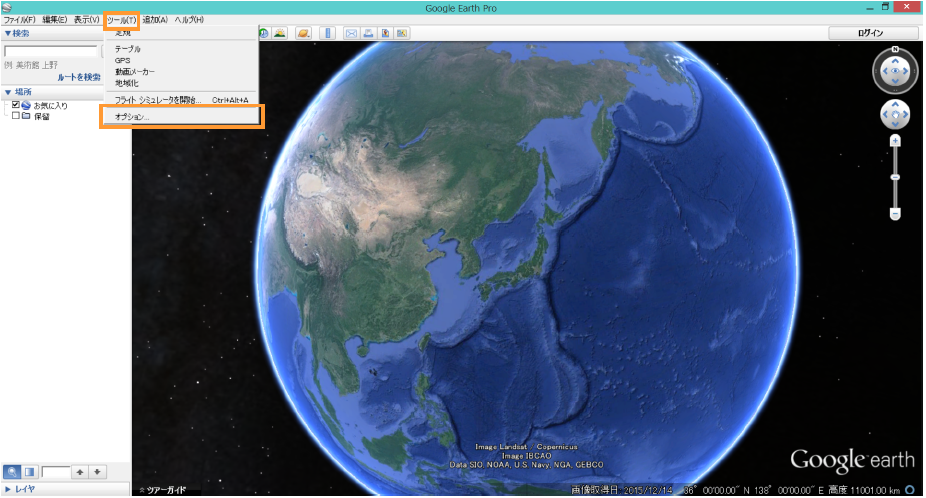Check the 保留 checkbox
This screenshot has width=926, height=498.
click(16, 116)
